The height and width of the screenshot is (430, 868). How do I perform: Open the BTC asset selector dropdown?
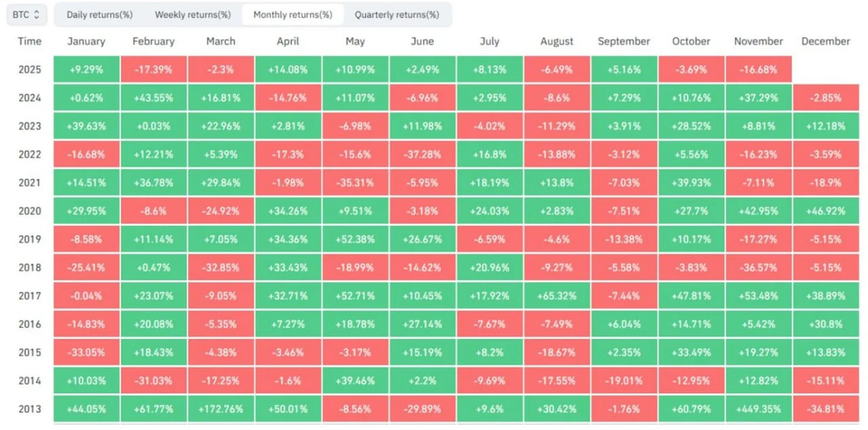pyautogui.click(x=26, y=14)
